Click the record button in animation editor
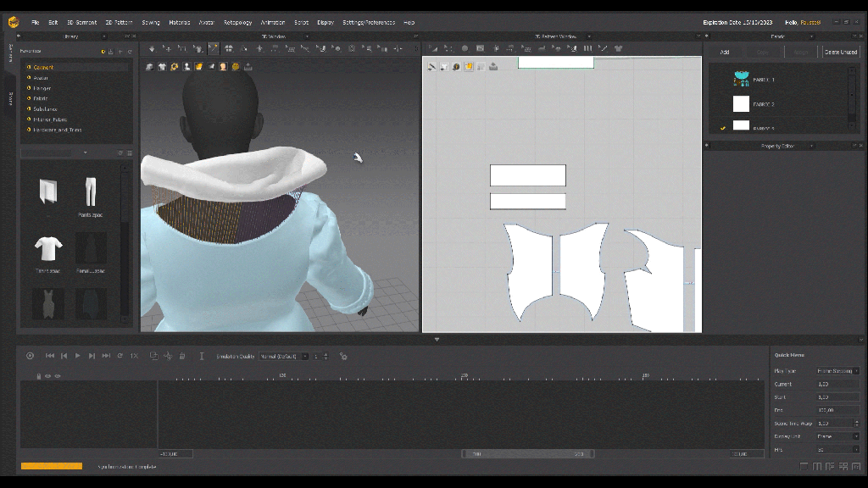Screen dimensions: 868x488 click(x=30, y=356)
